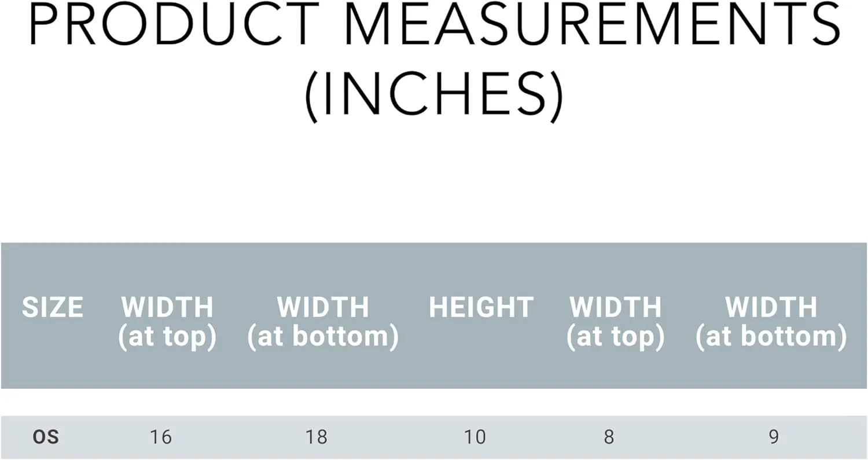Click the height value 10
The image size is (868, 460).
[475, 437]
